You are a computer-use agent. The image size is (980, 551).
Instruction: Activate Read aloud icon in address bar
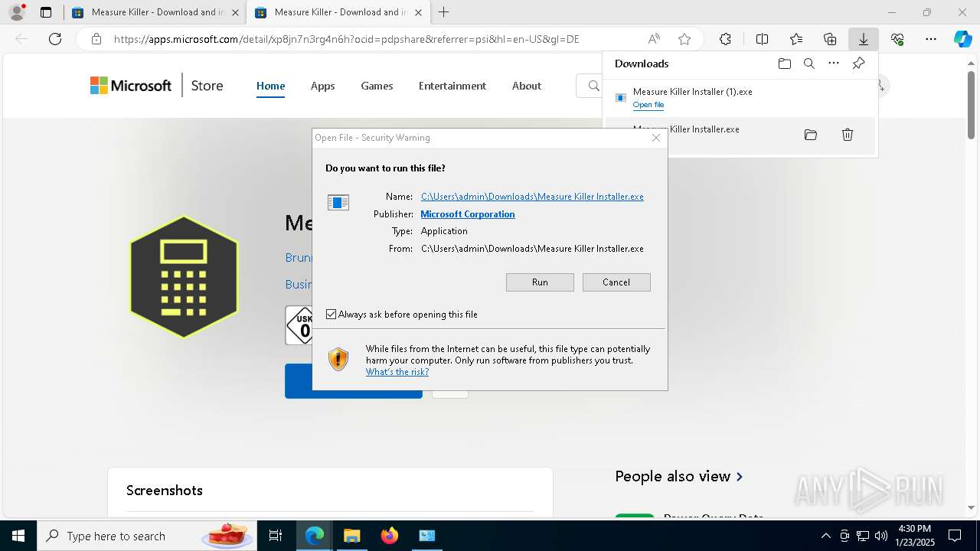(x=654, y=39)
